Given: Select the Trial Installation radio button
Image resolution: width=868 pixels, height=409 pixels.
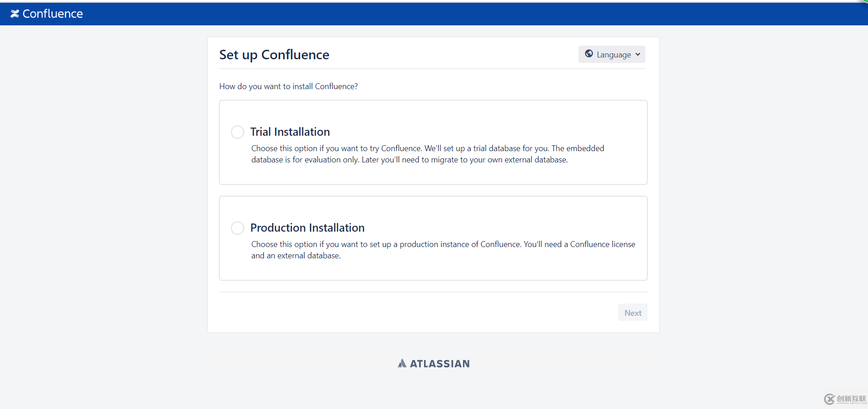Looking at the screenshot, I should coord(238,132).
